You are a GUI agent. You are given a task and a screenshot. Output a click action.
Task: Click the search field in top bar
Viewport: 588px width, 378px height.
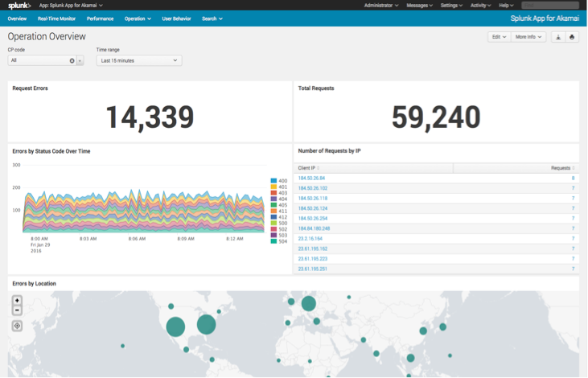pyautogui.click(x=550, y=6)
